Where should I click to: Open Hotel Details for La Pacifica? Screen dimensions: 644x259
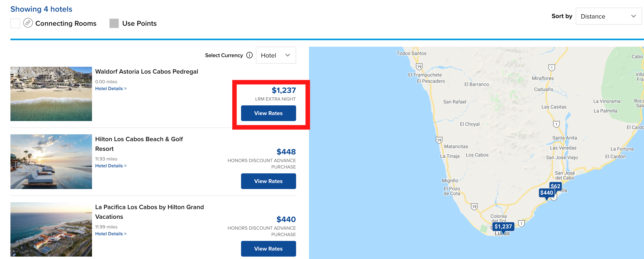click(x=111, y=233)
